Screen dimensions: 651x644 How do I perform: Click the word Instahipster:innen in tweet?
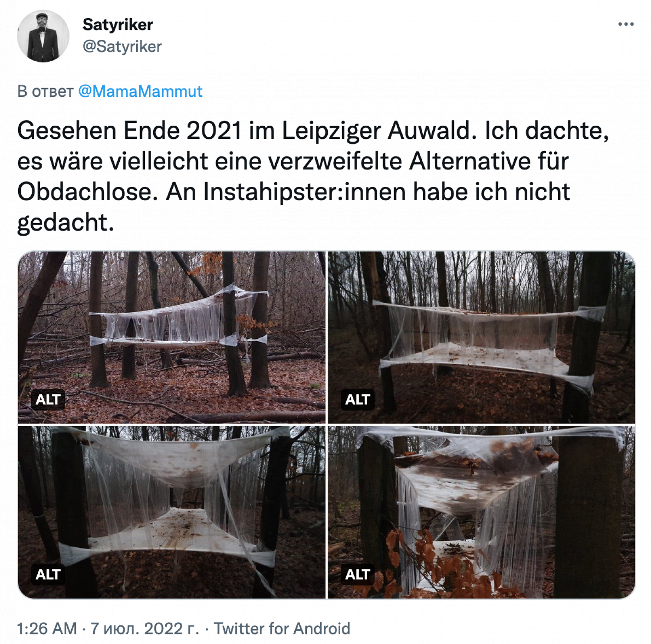(305, 192)
